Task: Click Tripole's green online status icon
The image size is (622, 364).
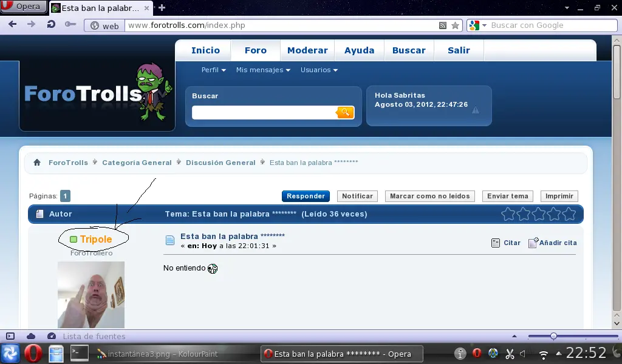Action: [x=73, y=239]
